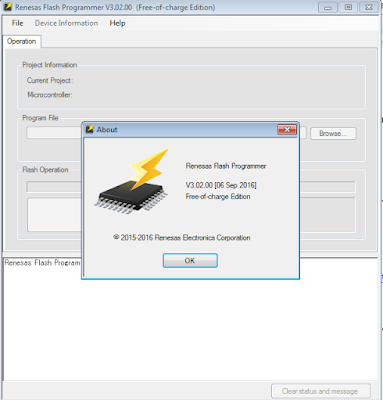Click the Project Information group label
This screenshot has height=400, width=383.
click(x=50, y=65)
